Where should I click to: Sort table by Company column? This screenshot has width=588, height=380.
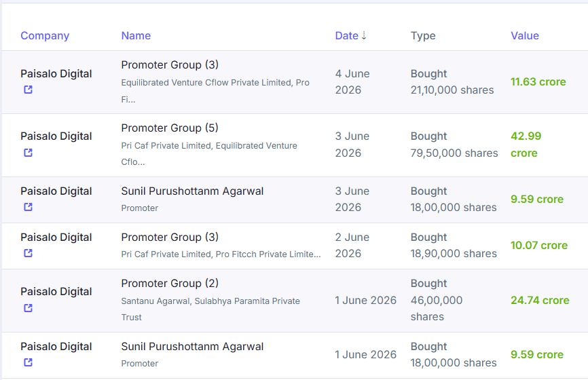[45, 35]
